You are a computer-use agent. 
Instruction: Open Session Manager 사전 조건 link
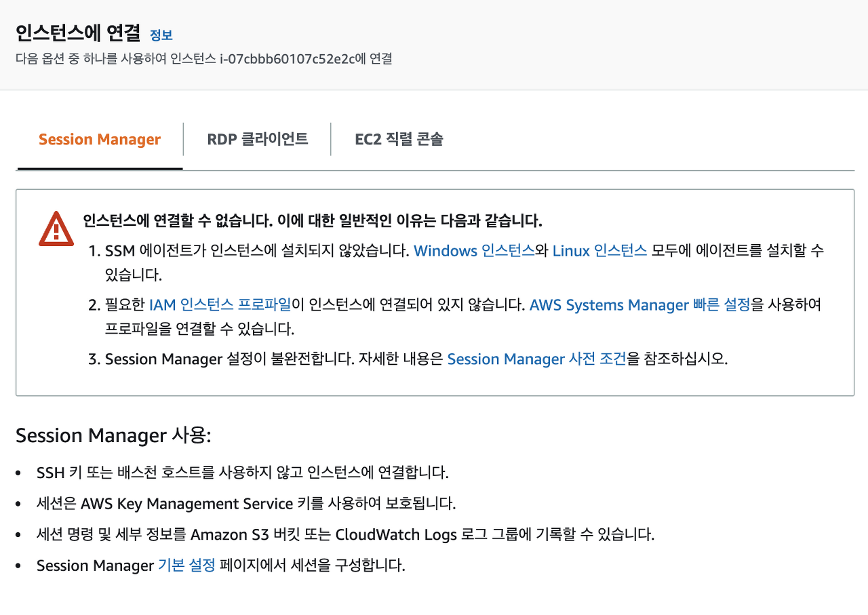pos(536,359)
